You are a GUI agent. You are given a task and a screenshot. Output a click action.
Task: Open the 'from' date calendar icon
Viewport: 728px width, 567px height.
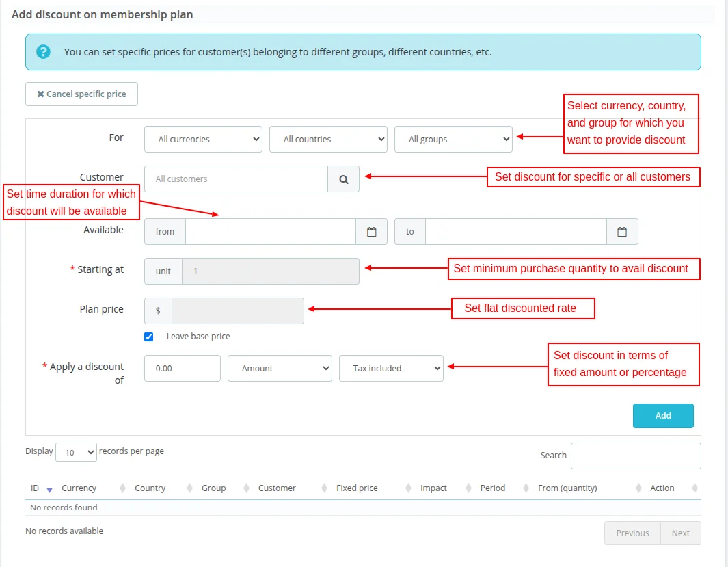372,232
